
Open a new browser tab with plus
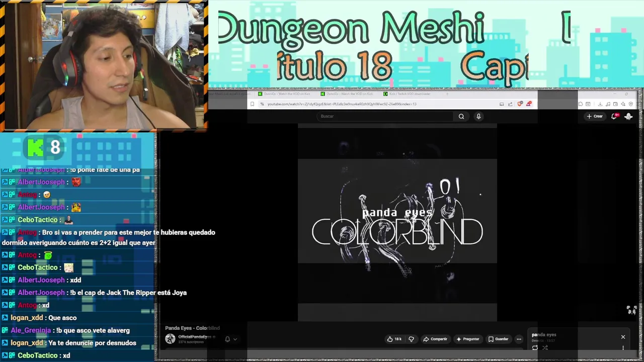coord(447,94)
